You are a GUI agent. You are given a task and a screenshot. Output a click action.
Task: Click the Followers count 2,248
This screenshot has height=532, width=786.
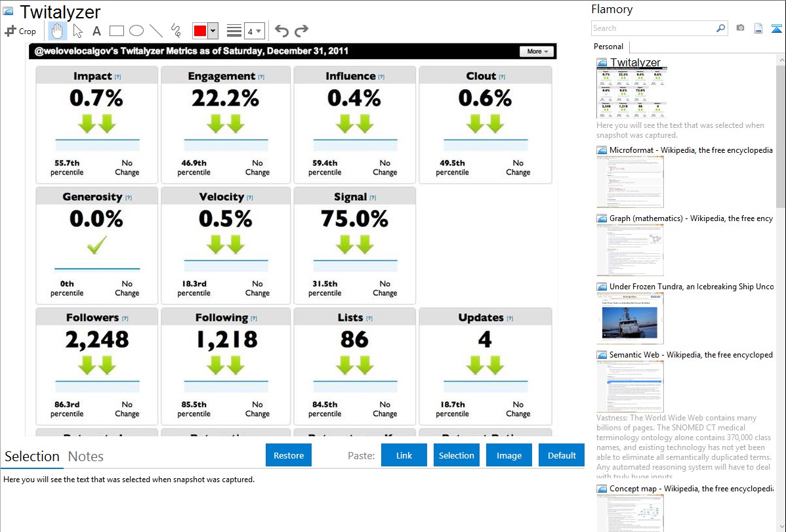tap(96, 339)
